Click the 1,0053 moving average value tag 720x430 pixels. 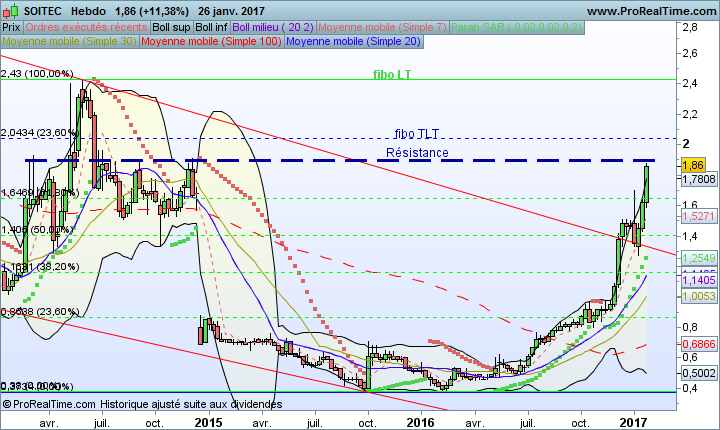[699, 296]
